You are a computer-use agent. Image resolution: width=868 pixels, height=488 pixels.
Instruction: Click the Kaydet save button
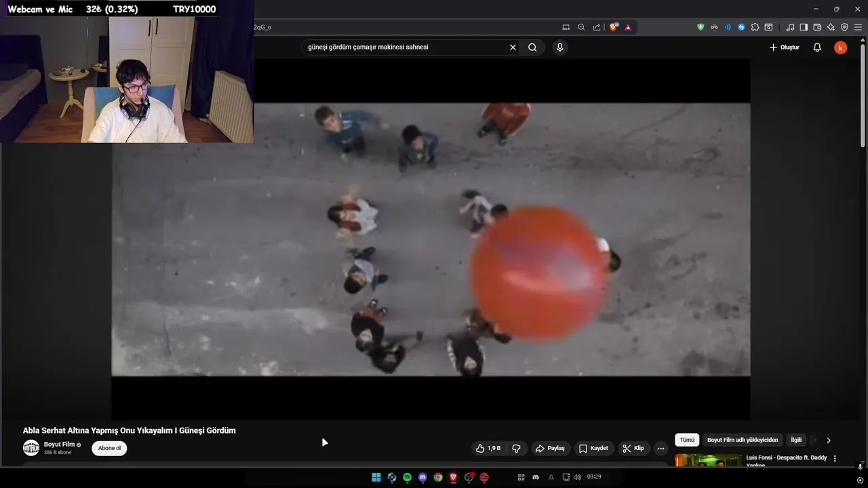pos(593,448)
